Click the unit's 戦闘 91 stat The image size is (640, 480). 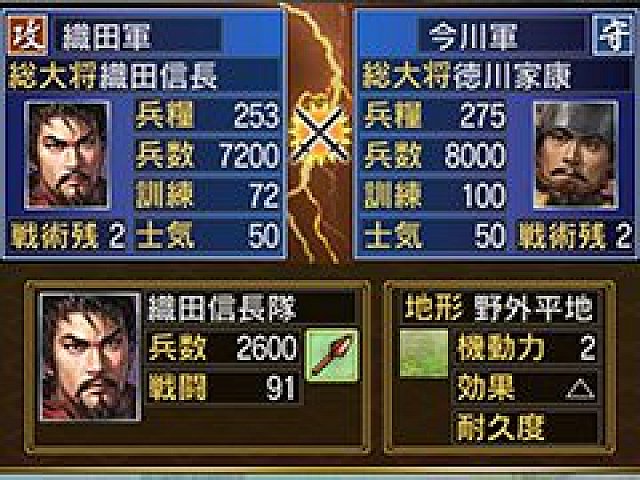pyautogui.click(x=223, y=387)
